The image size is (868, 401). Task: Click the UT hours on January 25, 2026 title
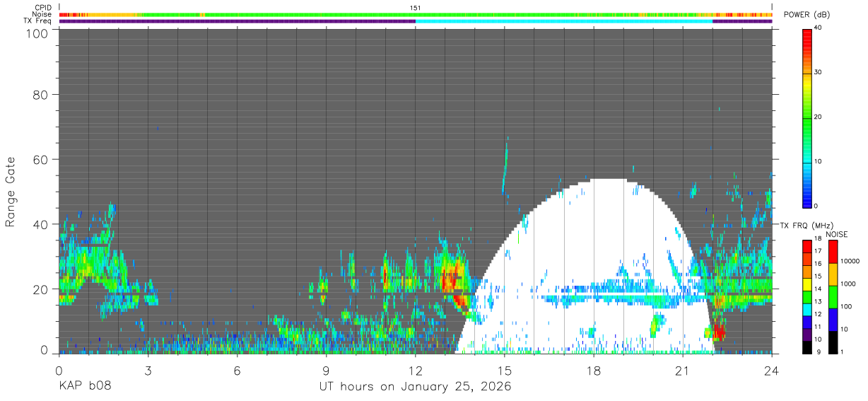416,386
